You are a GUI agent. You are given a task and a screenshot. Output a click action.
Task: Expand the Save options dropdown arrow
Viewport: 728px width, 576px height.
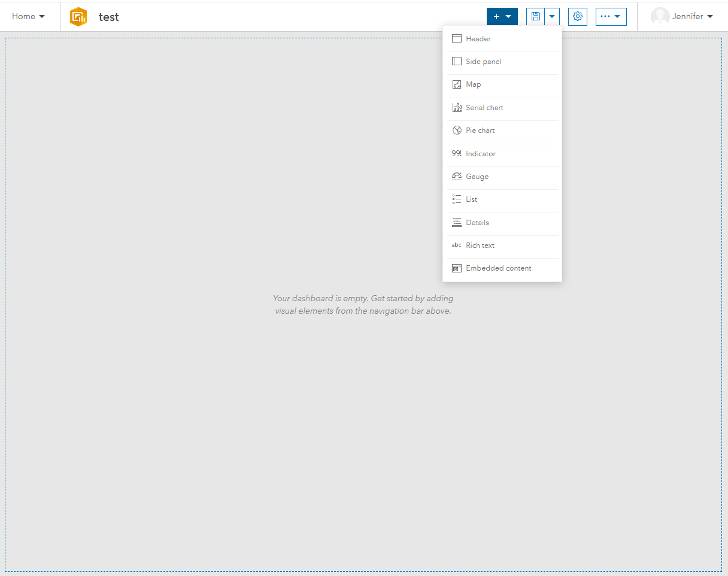pos(551,16)
